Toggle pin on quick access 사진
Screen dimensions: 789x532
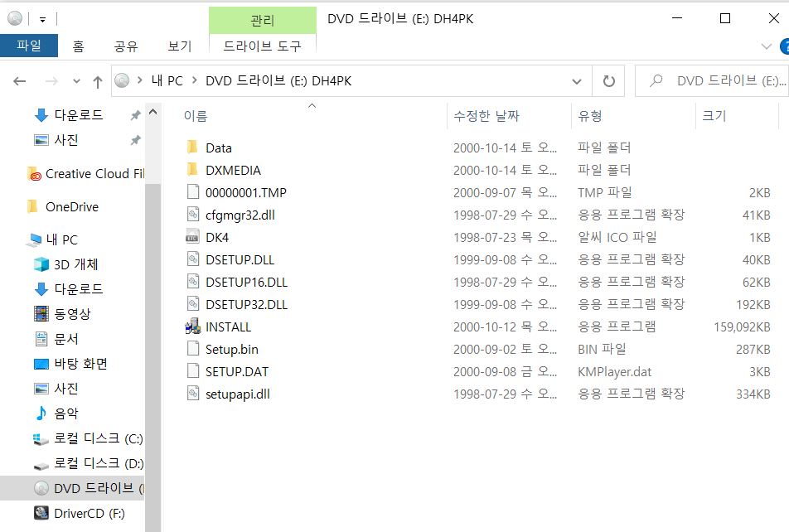136,140
